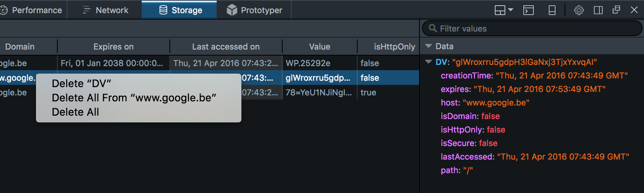The width and height of the screenshot is (644, 193).
Task: Dock developer tools to side icon
Action: tap(598, 10)
